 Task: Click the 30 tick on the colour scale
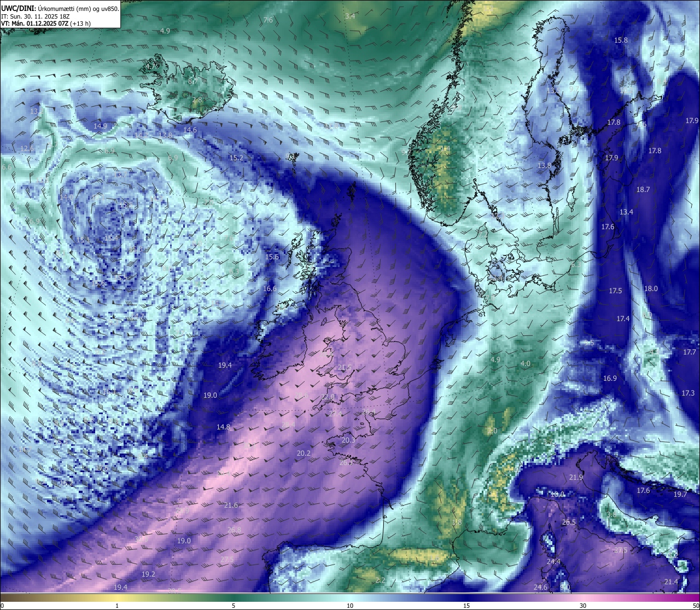click(x=583, y=606)
